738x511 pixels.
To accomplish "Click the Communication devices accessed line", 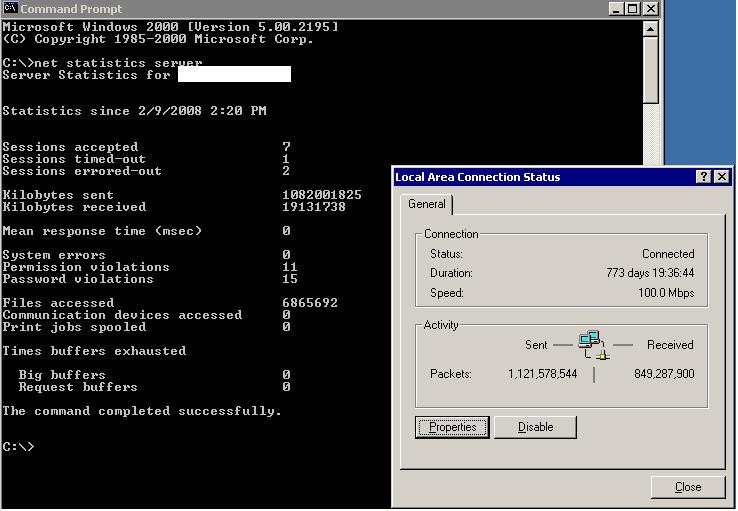I will 146,315.
